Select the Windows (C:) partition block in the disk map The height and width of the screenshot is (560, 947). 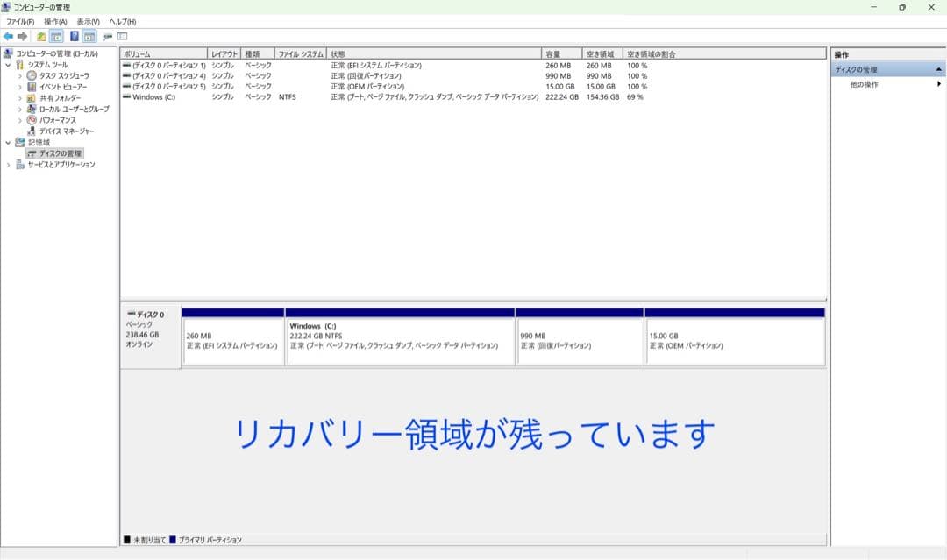399,336
